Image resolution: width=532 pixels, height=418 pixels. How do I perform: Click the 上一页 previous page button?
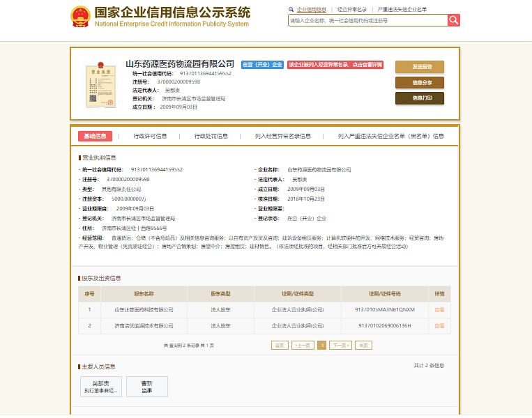(303, 346)
